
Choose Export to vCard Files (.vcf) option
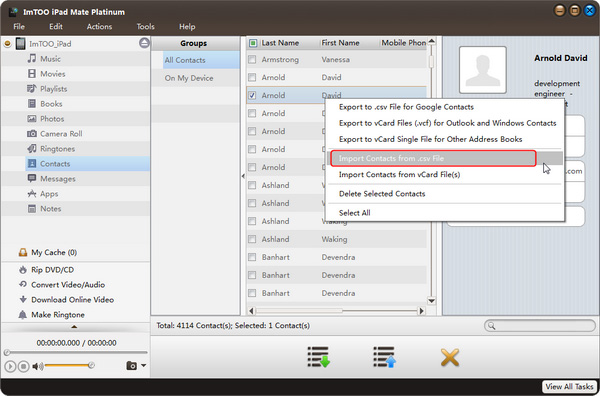444,123
